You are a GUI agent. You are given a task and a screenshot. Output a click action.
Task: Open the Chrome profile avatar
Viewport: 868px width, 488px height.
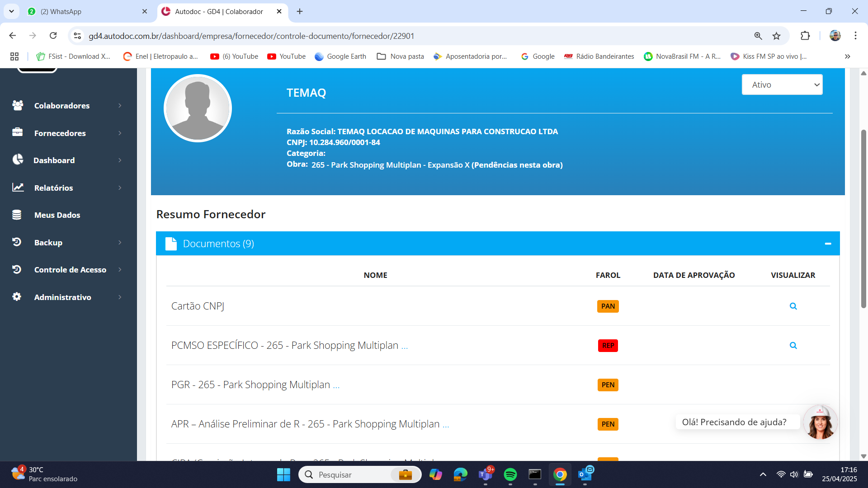(x=835, y=36)
